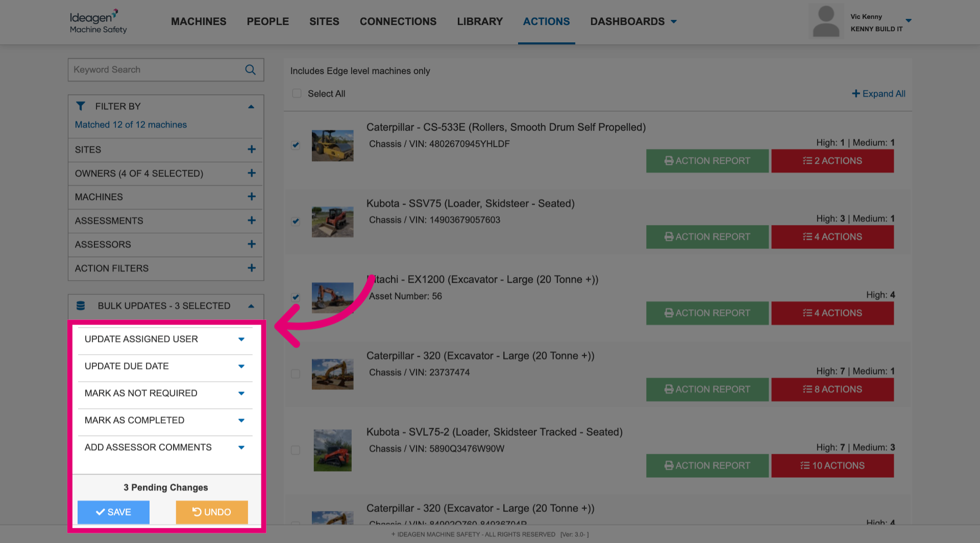Click the Caterpillar 320 VIN 23737474 thumbnail
Viewport: 980px width, 543px height.
click(332, 374)
